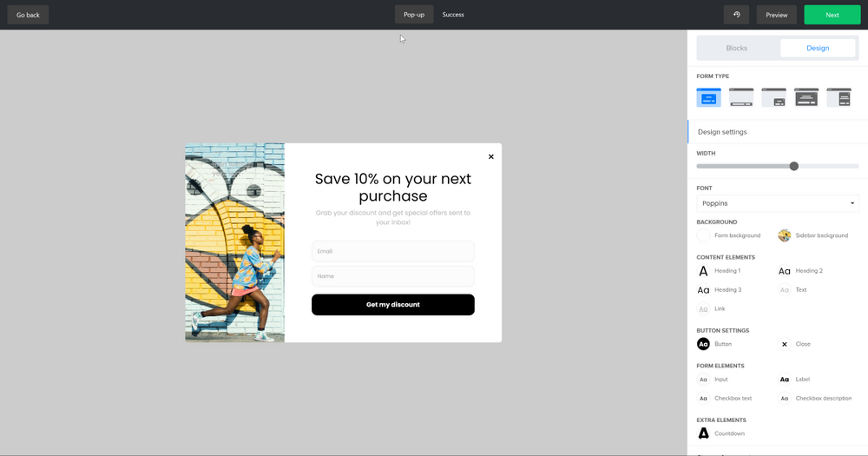The image size is (868, 456).
Task: Choose the bottom bar form type icon
Action: tap(741, 97)
